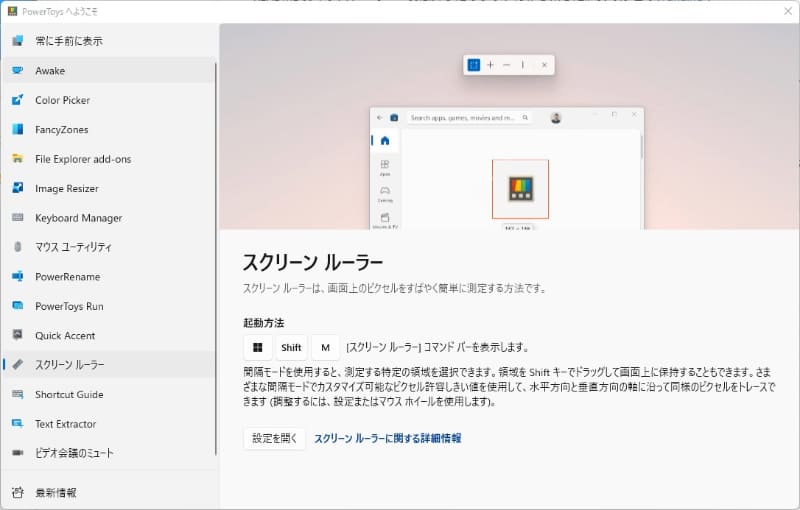The height and width of the screenshot is (510, 800).
Task: Open 最新情報 at the sidebar bottom
Action: [x=109, y=493]
